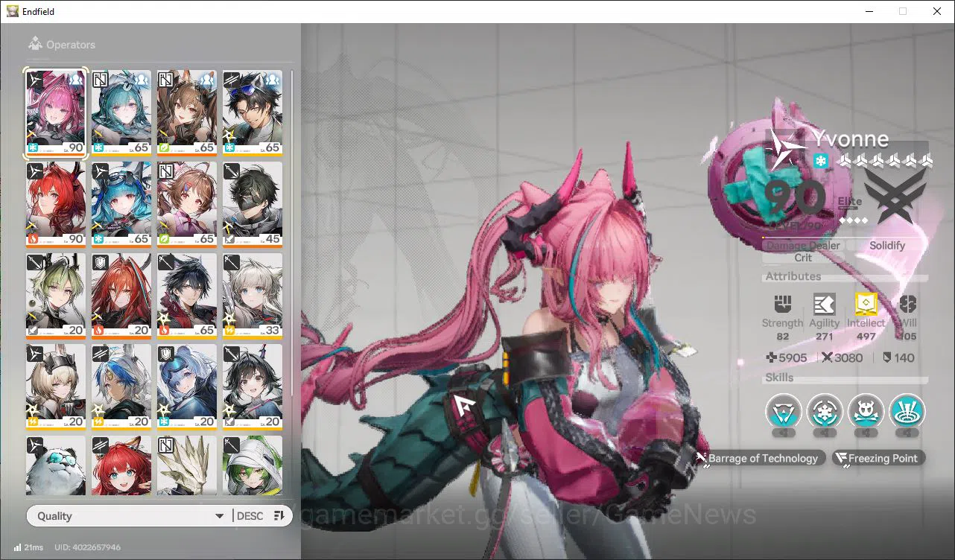
Task: Click the Skills section header
Action: tap(779, 378)
